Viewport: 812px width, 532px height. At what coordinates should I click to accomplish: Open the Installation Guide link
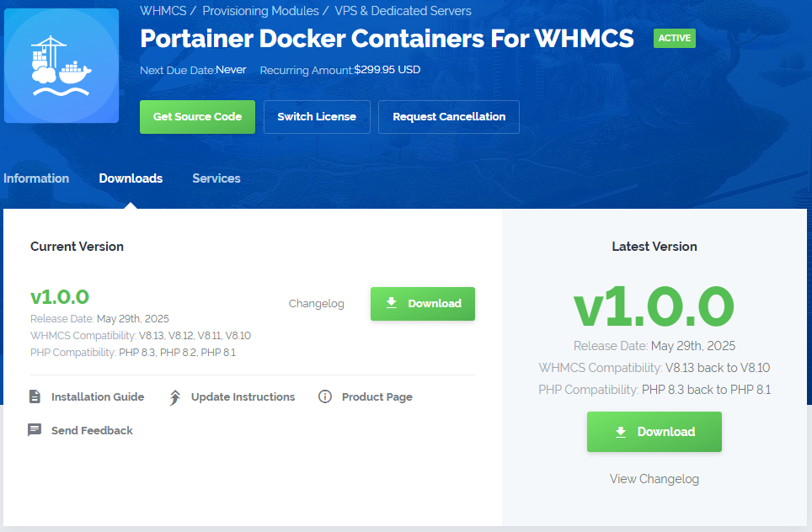click(x=98, y=397)
